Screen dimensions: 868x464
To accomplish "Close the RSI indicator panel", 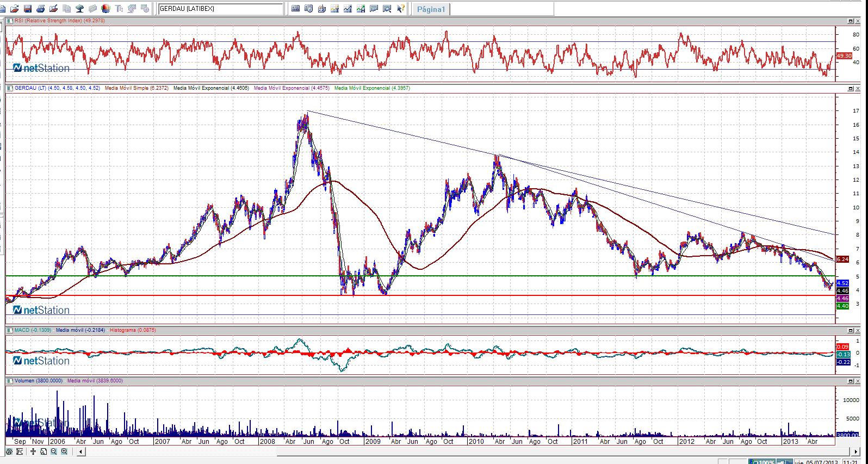I will pos(858,21).
